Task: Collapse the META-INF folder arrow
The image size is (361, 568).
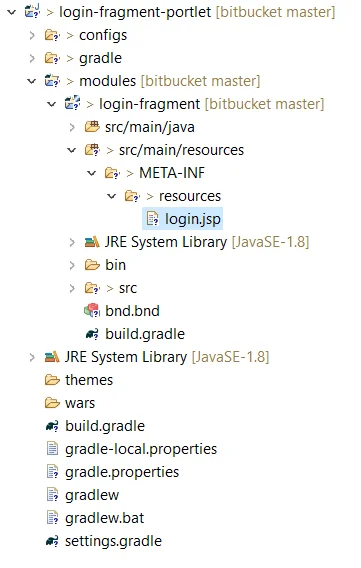Action: pos(92,173)
